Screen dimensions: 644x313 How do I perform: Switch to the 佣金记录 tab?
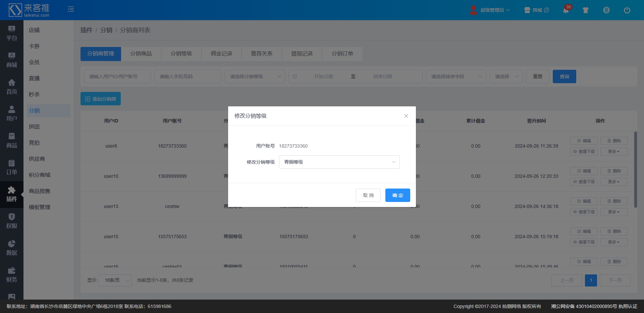[x=221, y=54]
